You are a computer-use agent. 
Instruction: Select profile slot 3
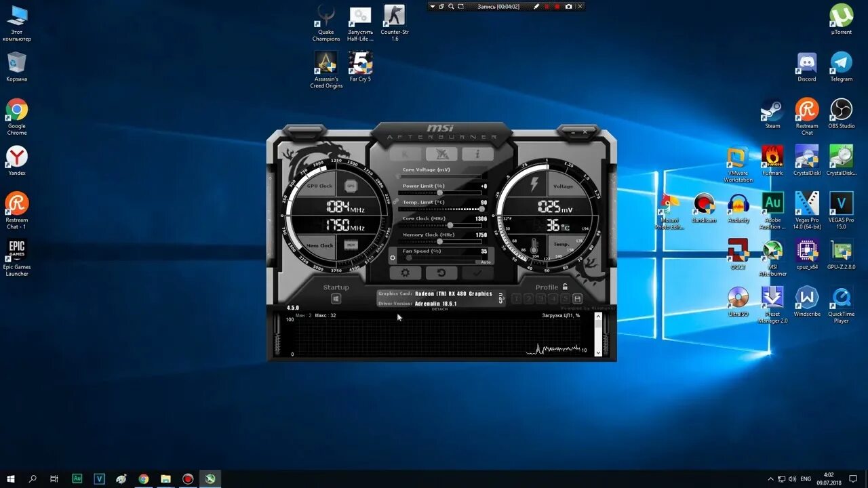[x=541, y=299]
